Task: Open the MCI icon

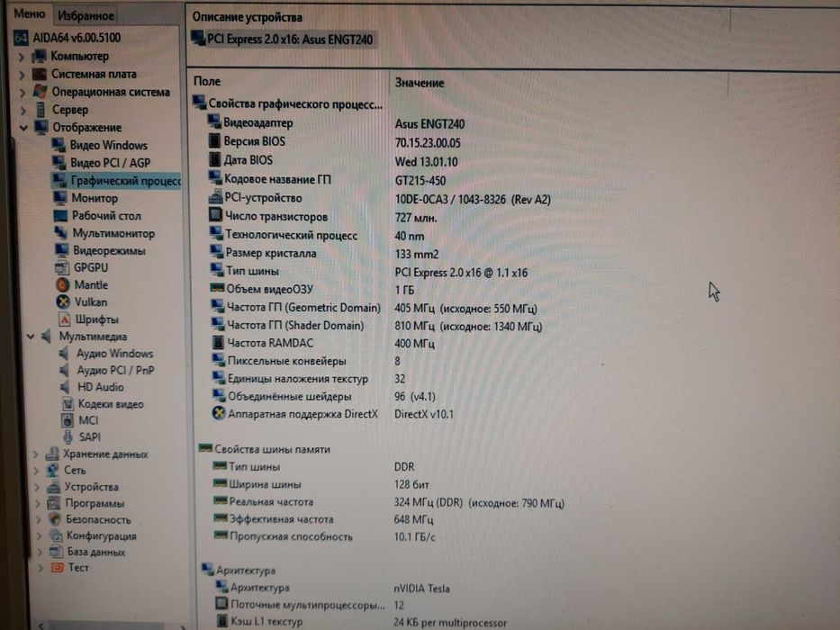Action: click(x=68, y=420)
